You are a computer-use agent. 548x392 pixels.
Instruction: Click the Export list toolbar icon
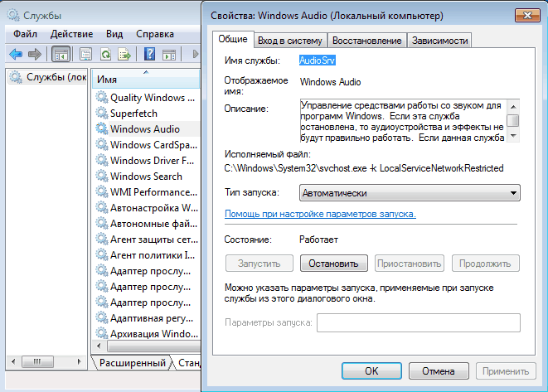pos(124,54)
